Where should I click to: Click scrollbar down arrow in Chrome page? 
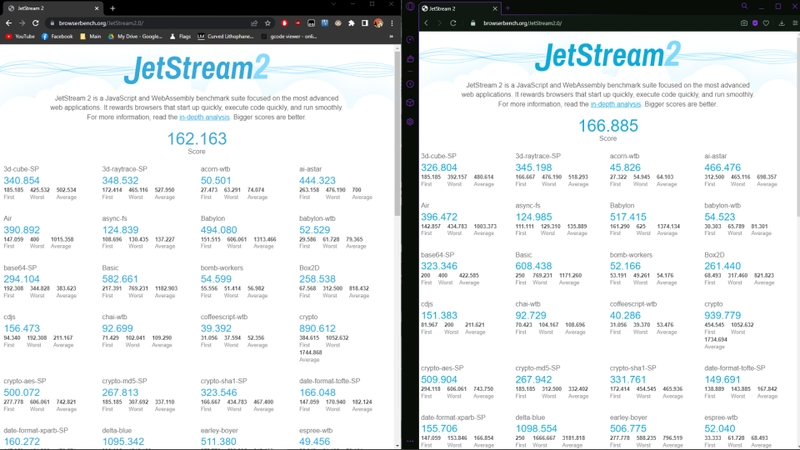tap(397, 446)
